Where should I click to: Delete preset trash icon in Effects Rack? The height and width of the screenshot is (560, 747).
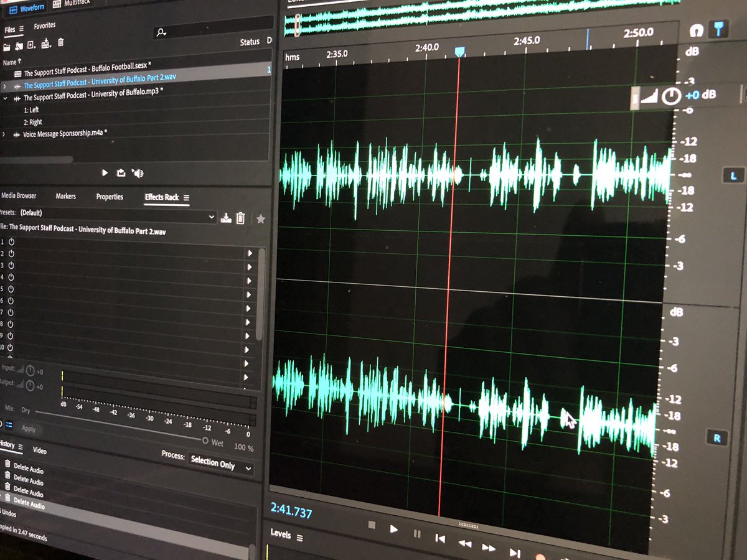coord(241,218)
